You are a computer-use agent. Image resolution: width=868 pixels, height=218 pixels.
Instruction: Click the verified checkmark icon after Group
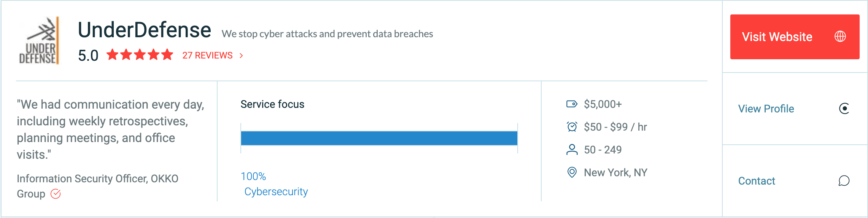point(56,194)
